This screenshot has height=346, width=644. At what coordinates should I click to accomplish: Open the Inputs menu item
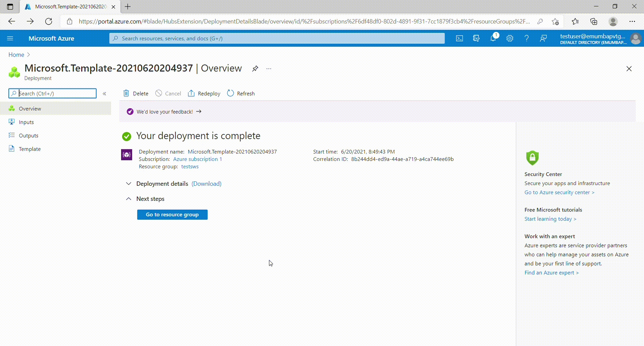pos(56,122)
